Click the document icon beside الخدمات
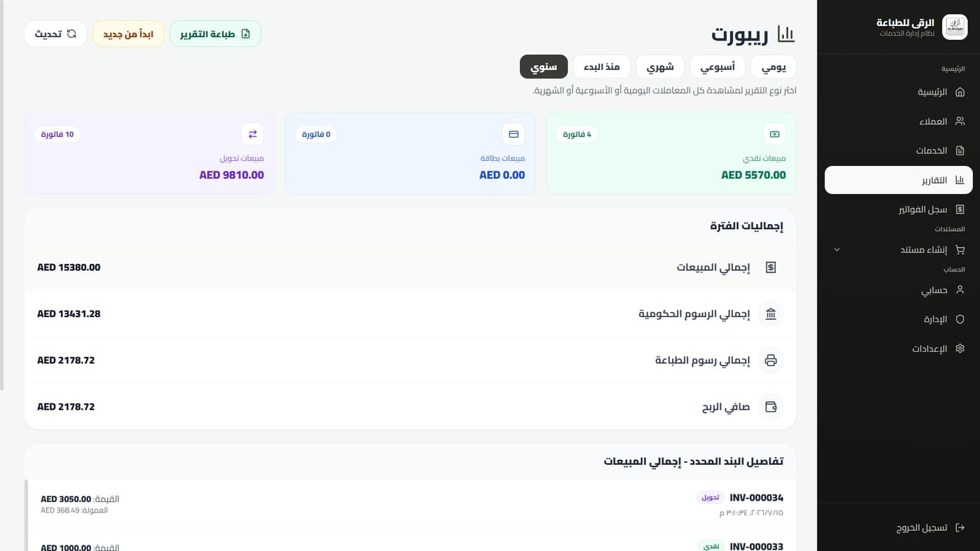Image resolution: width=980 pixels, height=551 pixels. [960, 151]
